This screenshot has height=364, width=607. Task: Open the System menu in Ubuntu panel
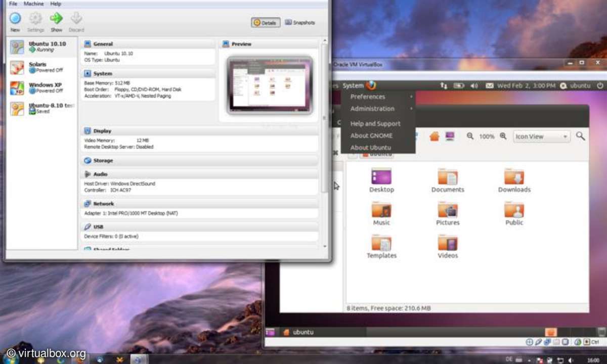coord(353,85)
